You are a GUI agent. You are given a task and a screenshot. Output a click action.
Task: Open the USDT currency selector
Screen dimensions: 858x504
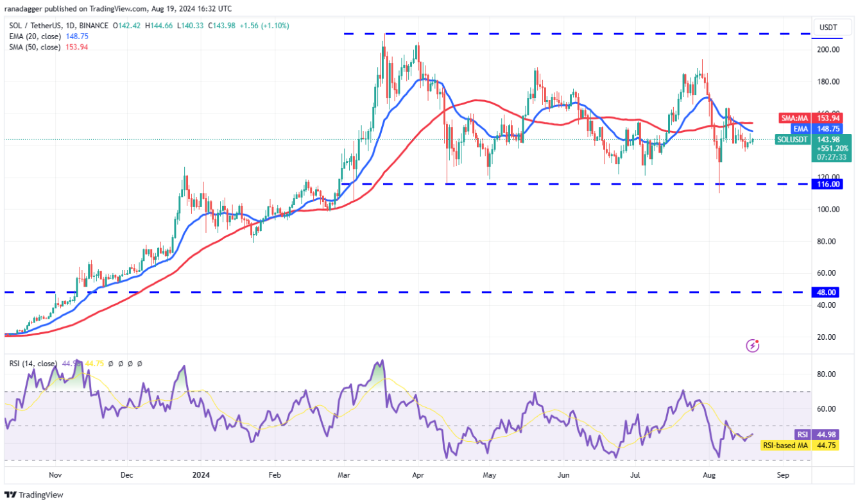827,27
